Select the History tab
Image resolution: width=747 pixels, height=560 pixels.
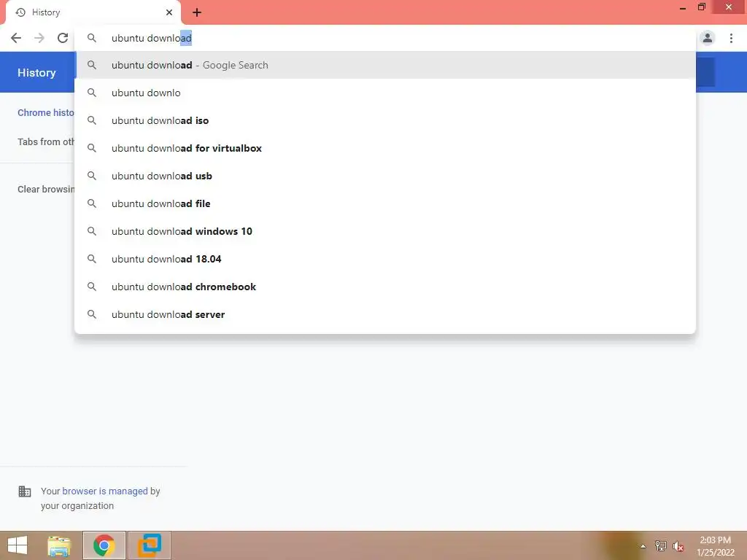point(93,12)
